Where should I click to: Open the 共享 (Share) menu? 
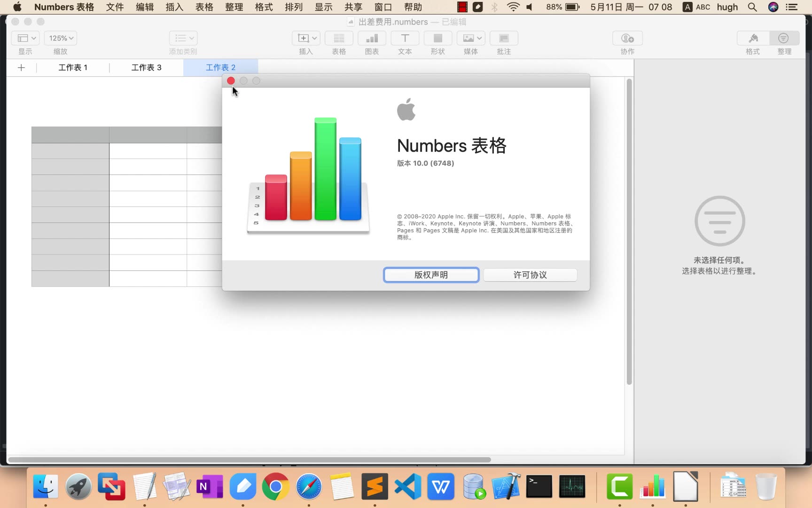[x=353, y=7]
